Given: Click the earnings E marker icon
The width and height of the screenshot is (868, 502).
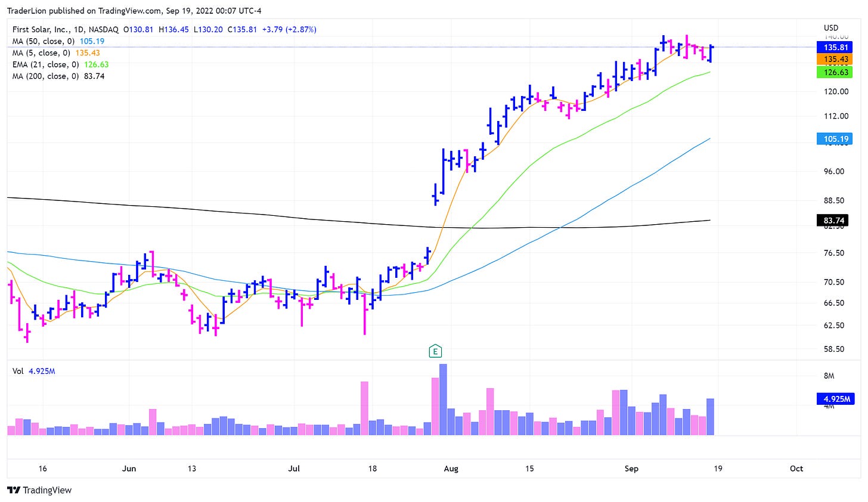Looking at the screenshot, I should click(x=436, y=351).
